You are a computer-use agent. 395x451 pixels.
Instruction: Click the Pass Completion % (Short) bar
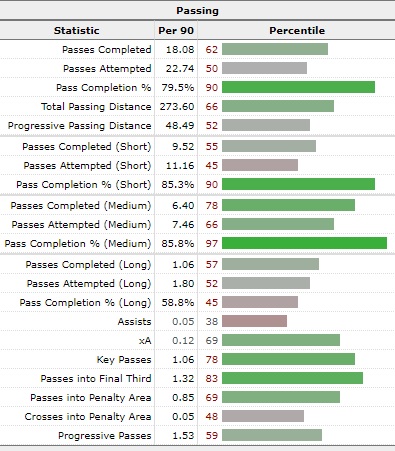[x=298, y=184]
